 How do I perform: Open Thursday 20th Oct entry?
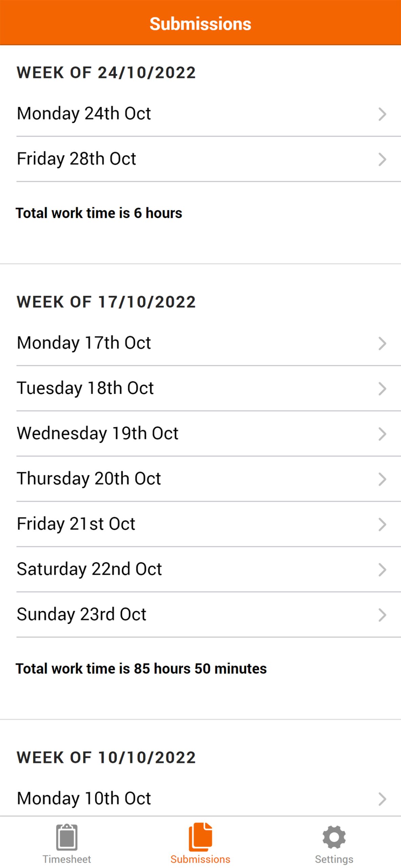(x=89, y=478)
